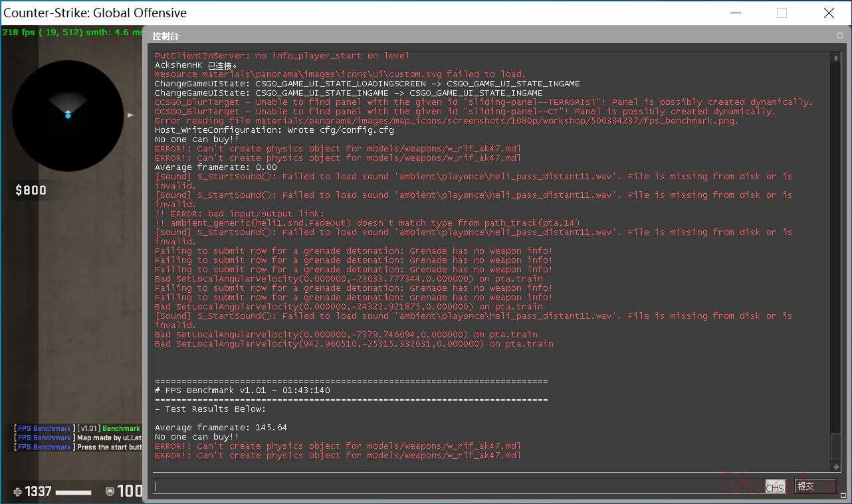Screen dimensions: 852x504
Task: Click the 'Average framerate: 145.64' console line
Action: (221, 428)
